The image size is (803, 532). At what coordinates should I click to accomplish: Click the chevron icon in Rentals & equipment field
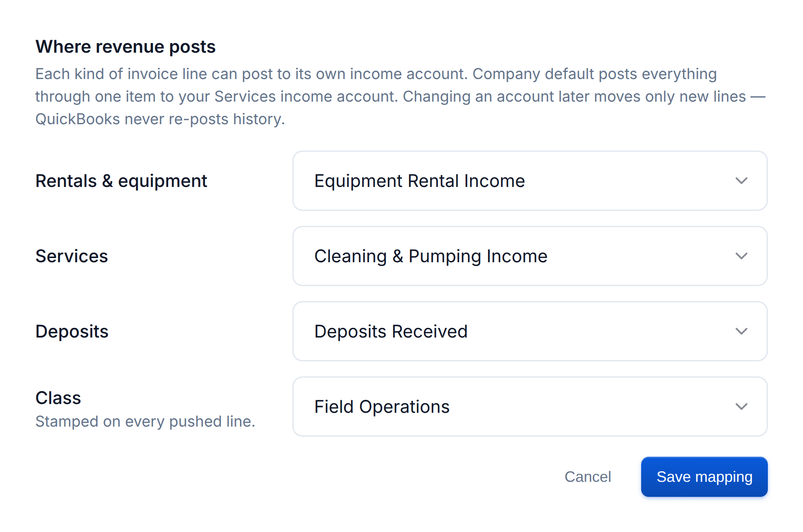[x=741, y=181]
